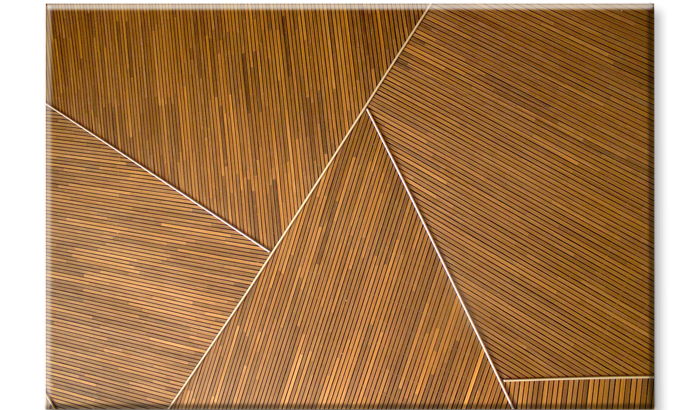Click junction where left seam meets long diagonal
The image size is (700, 410).
click(x=270, y=250)
